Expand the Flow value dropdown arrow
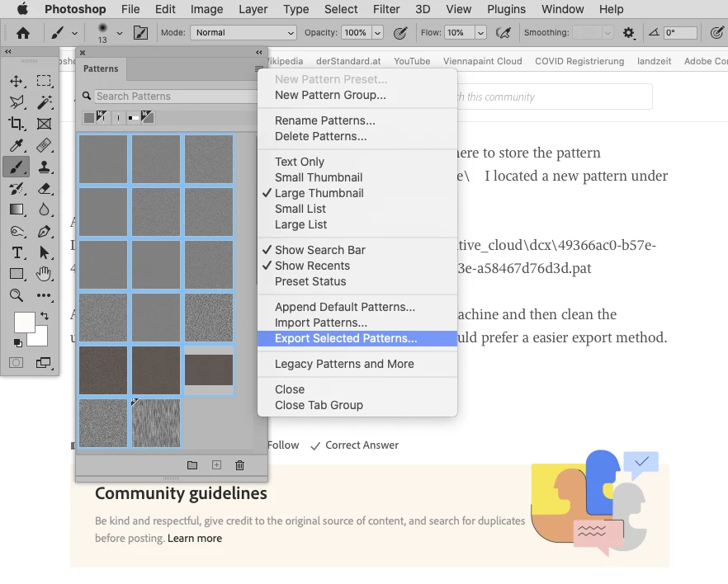Image resolution: width=728 pixels, height=584 pixels. click(x=480, y=32)
